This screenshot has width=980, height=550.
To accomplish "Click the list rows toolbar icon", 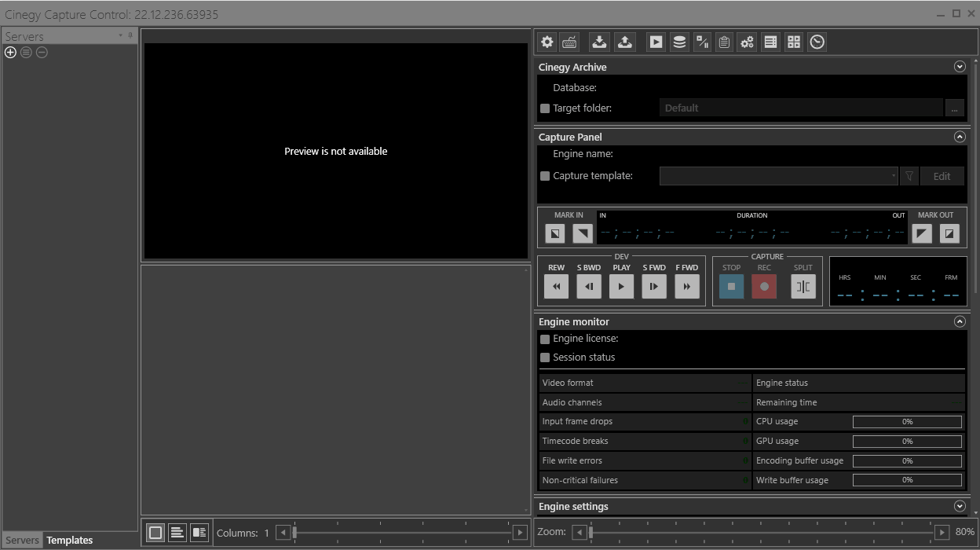I will (771, 42).
